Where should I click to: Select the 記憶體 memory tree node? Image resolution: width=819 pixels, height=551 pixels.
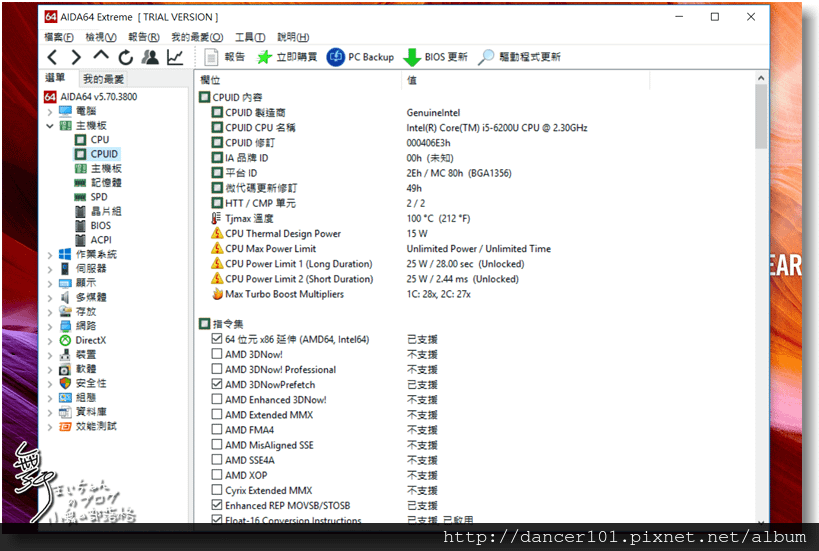click(x=98, y=183)
